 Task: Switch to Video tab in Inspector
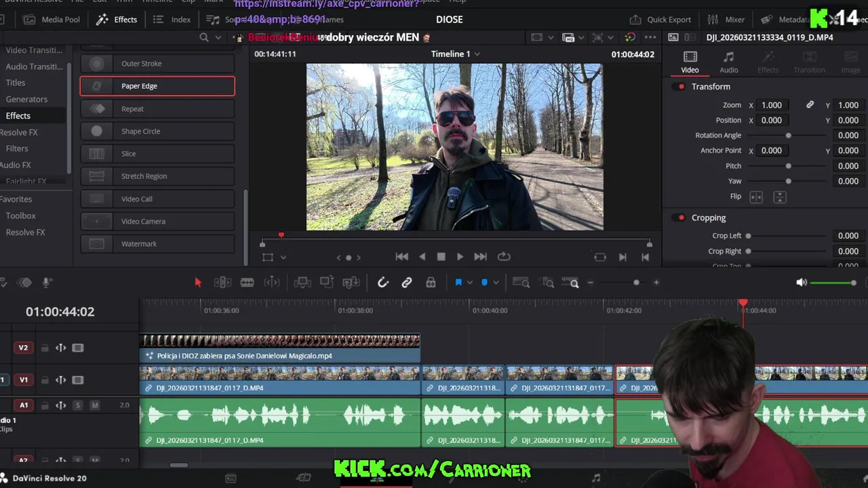[690, 62]
